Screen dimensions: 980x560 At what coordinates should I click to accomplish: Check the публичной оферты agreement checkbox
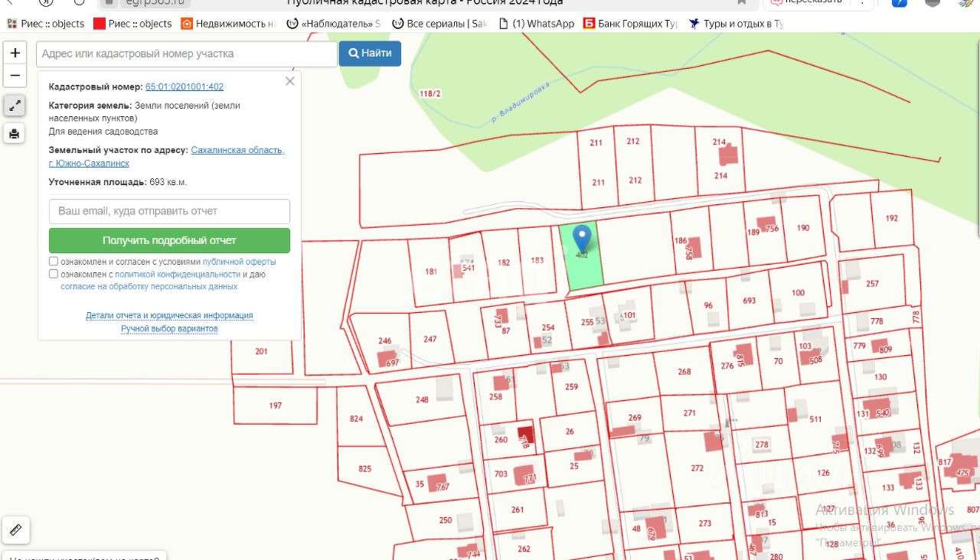click(x=54, y=262)
